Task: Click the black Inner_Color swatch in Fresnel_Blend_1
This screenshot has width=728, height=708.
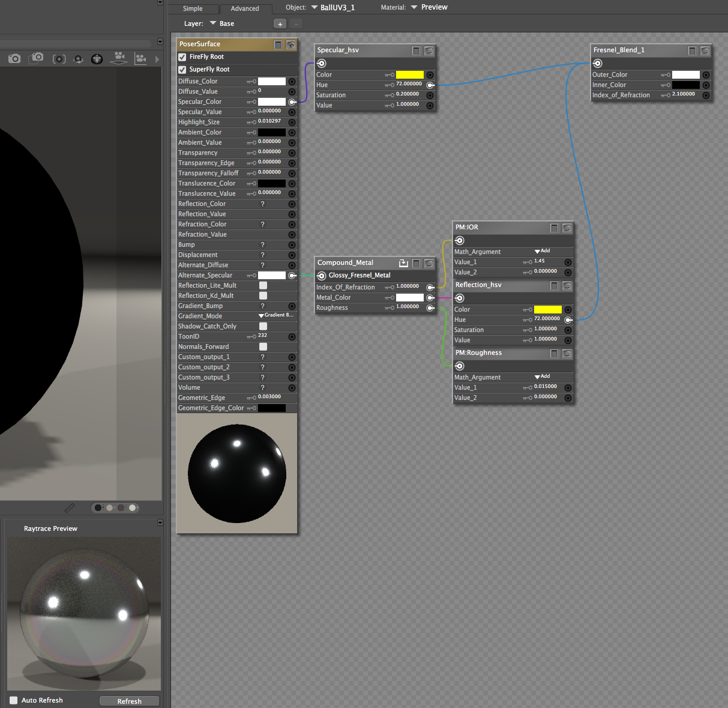Action: [x=686, y=85]
